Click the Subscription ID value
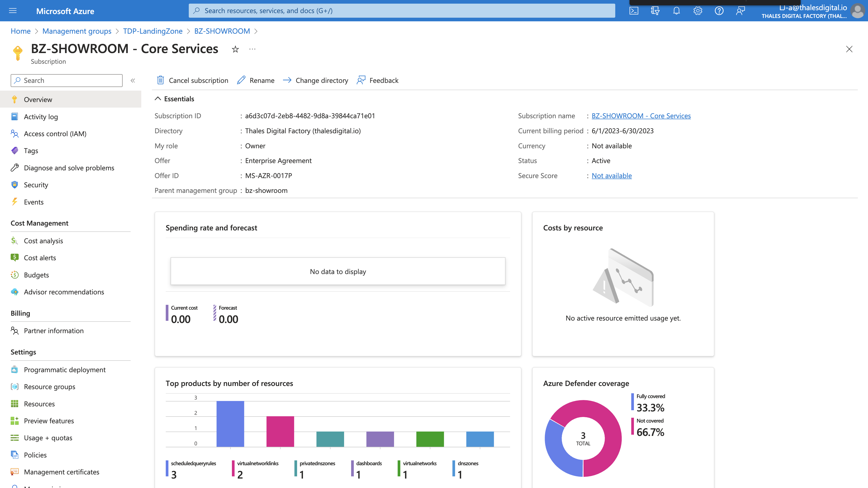Screen dimensions: 868x488 pyautogui.click(x=310, y=116)
